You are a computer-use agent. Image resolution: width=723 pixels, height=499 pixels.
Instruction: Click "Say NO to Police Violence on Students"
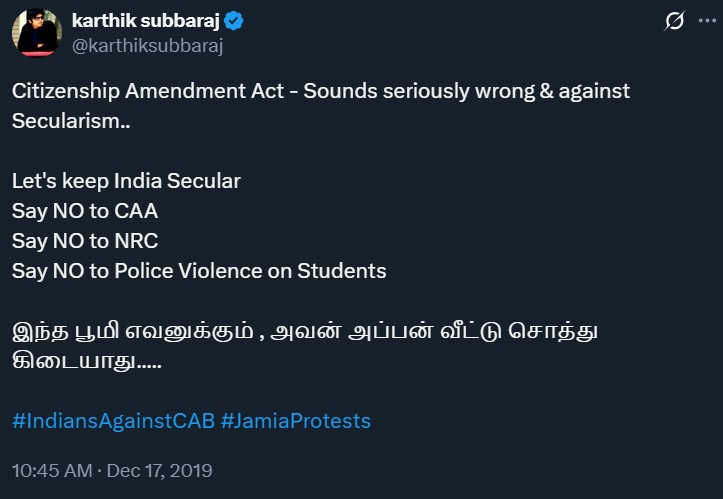coord(199,271)
